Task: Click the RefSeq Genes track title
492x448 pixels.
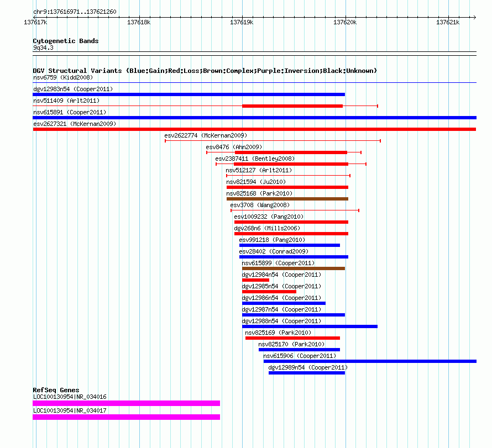Action: 56,390
